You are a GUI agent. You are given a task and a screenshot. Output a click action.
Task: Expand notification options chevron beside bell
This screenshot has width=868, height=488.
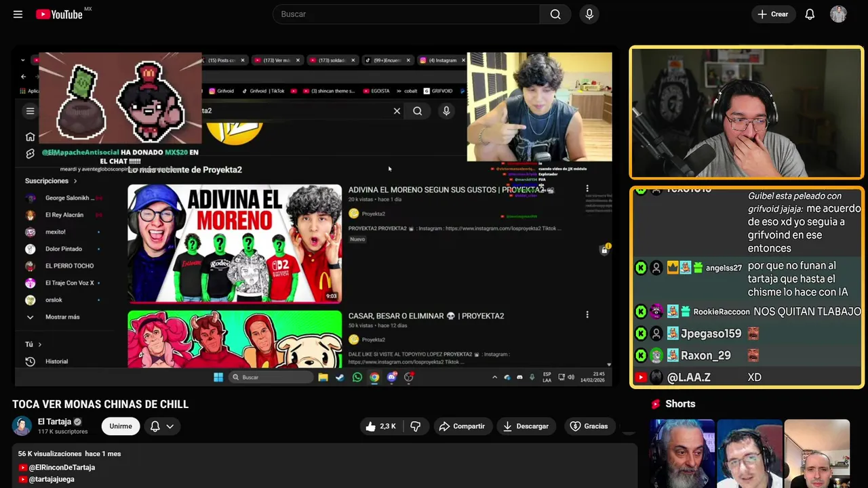170,426
